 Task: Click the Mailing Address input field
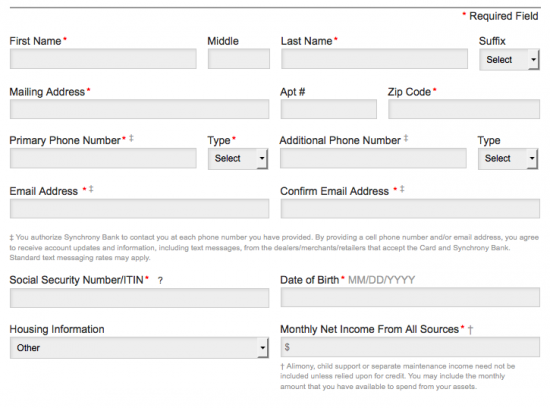[x=140, y=109]
